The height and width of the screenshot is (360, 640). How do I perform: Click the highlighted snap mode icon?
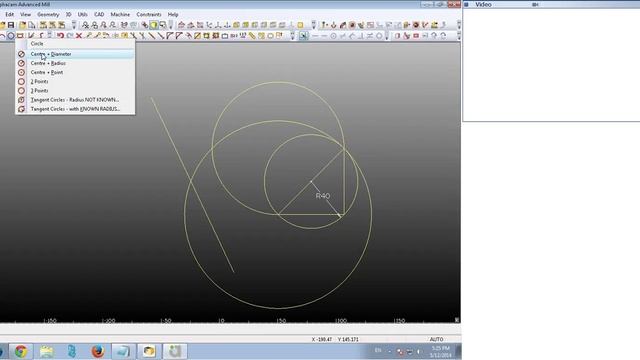coord(303,36)
